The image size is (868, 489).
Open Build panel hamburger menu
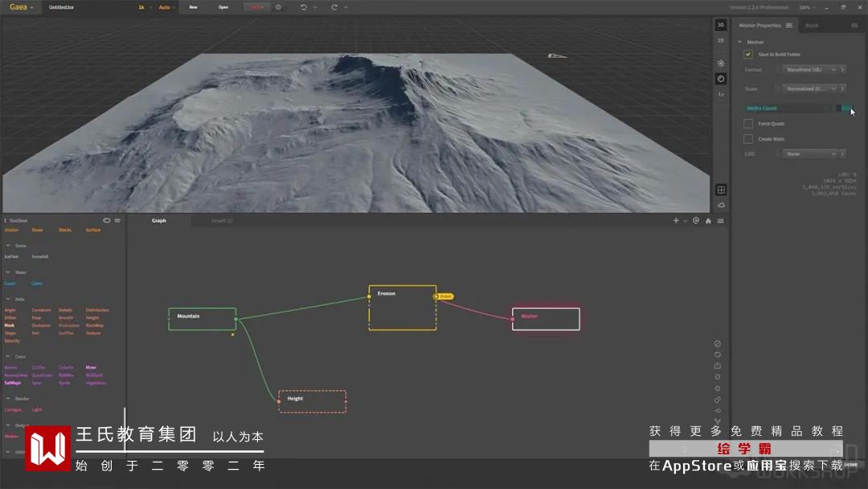click(x=854, y=26)
